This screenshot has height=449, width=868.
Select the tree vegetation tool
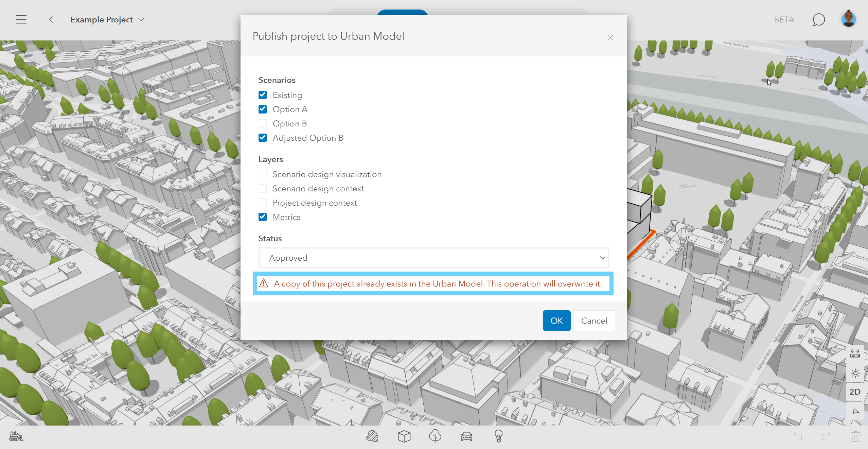[435, 436]
